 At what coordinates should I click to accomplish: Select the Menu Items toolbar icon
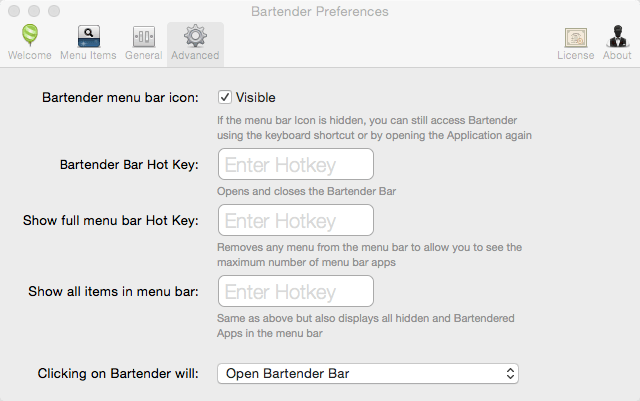pyautogui.click(x=89, y=36)
